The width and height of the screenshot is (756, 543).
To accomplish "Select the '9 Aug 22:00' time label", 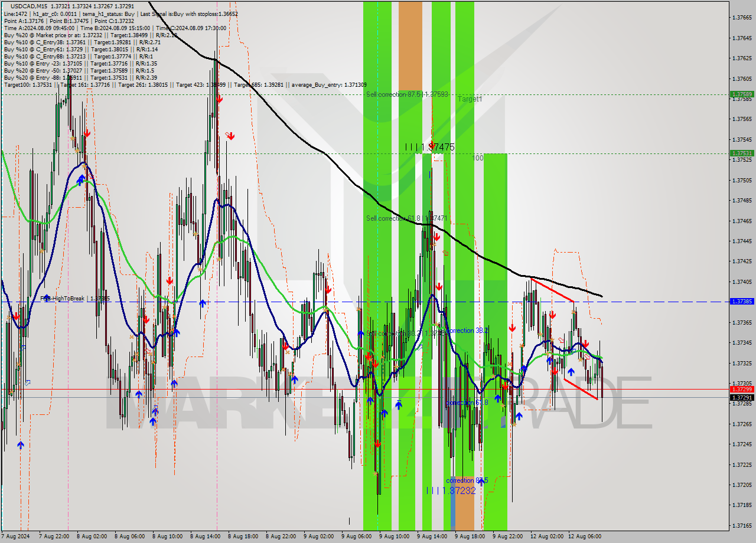I will [x=509, y=536].
